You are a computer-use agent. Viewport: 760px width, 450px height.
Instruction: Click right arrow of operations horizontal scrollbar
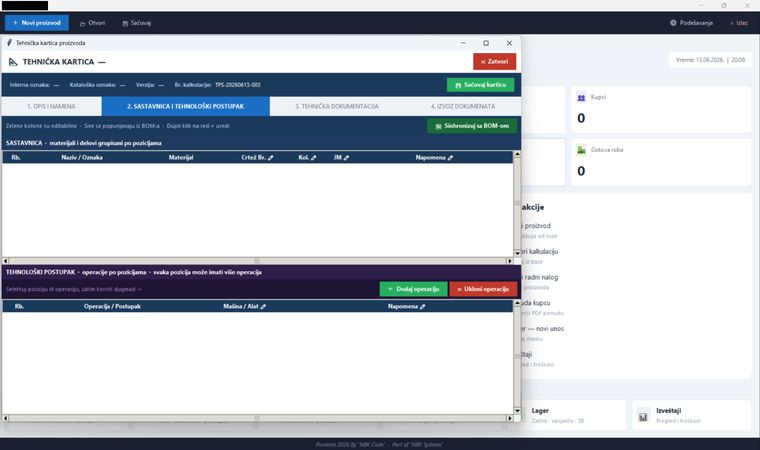coord(509,418)
